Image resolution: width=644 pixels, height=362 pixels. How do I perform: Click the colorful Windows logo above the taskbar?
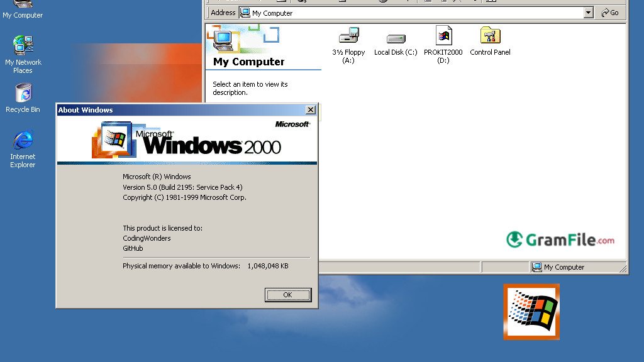point(531,311)
